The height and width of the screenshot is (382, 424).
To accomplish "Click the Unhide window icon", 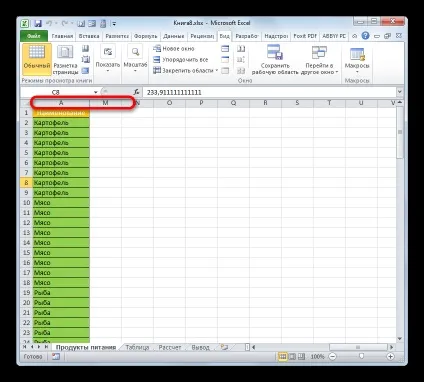I will pos(225,71).
